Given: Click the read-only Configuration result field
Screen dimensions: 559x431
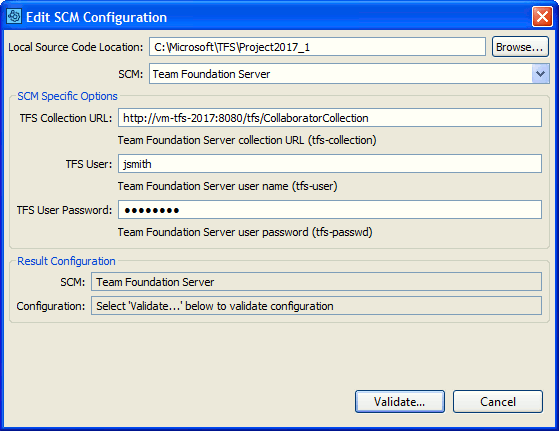Looking at the screenshot, I should [x=316, y=306].
